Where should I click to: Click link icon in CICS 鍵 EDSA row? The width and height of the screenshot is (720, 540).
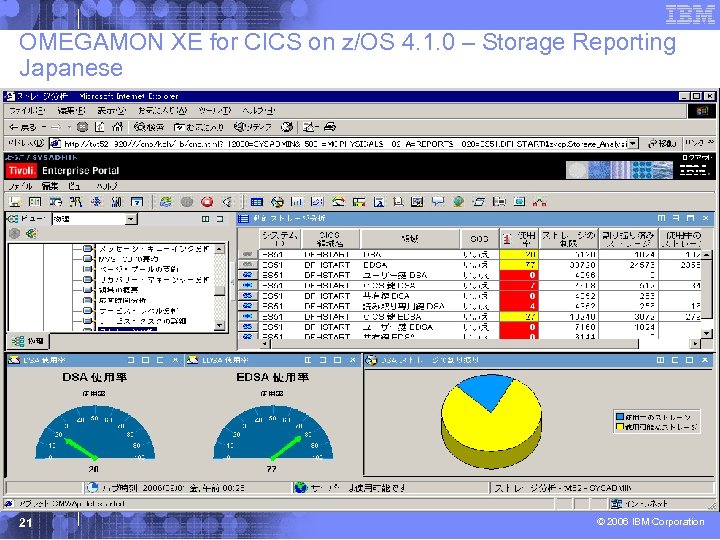tap(248, 316)
